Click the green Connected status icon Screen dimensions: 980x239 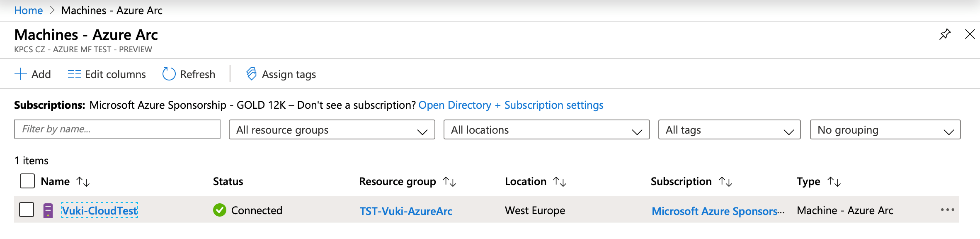(220, 210)
